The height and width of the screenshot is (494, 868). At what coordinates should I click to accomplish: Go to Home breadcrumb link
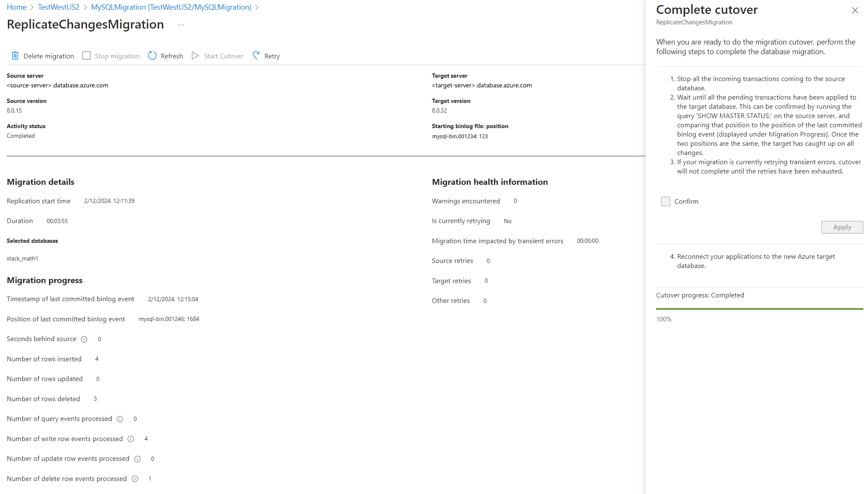point(16,7)
